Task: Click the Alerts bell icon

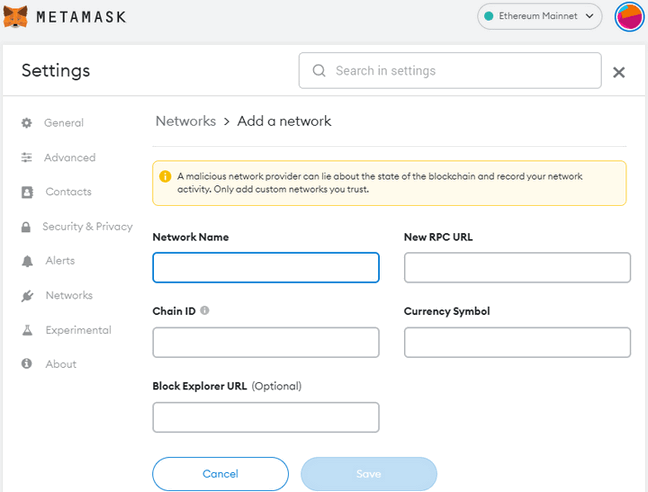Action: tap(27, 261)
